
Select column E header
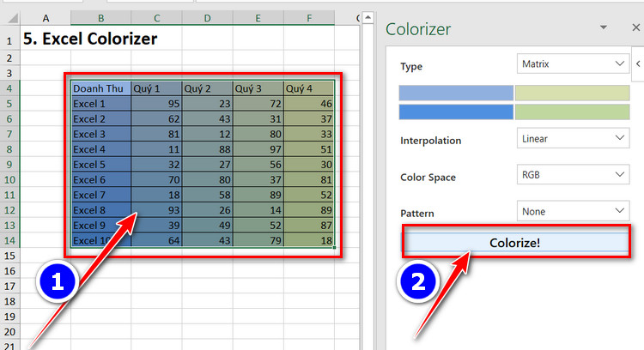(x=258, y=18)
